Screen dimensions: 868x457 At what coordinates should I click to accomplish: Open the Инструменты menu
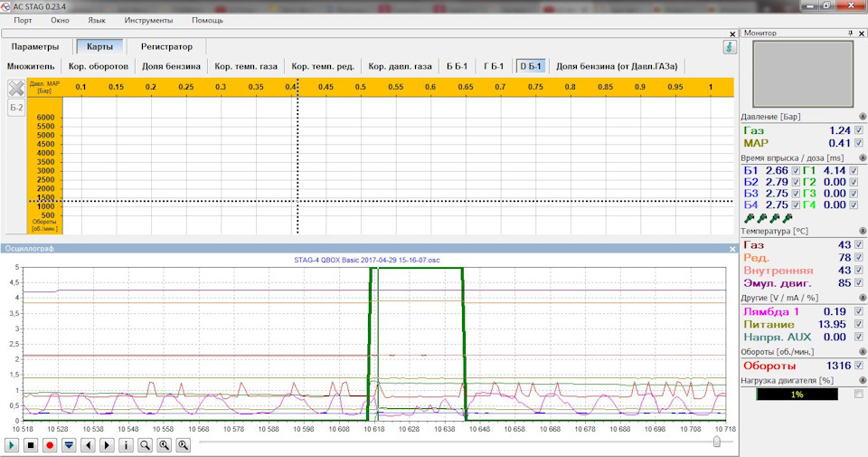[x=148, y=21]
